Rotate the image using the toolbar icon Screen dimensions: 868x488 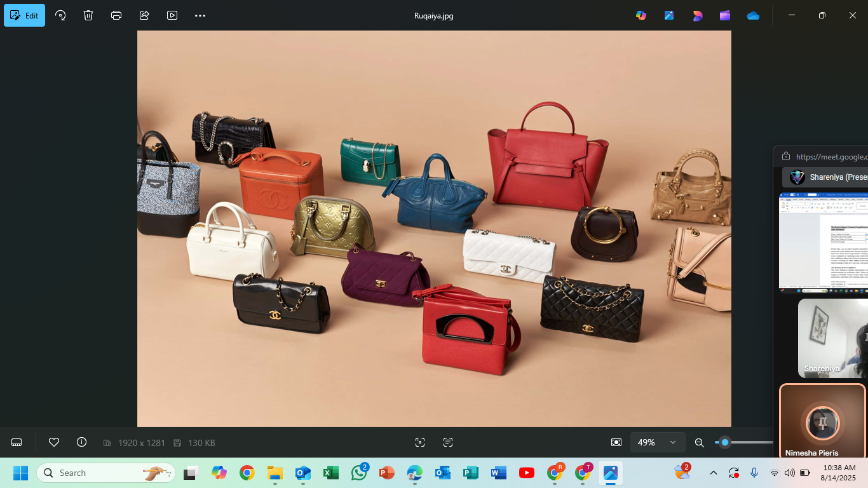click(61, 15)
